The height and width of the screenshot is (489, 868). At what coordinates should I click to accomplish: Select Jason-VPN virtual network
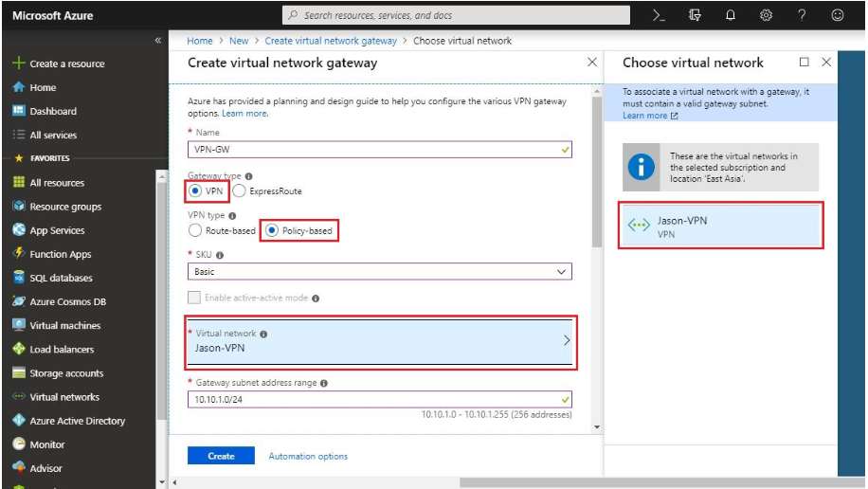click(720, 226)
